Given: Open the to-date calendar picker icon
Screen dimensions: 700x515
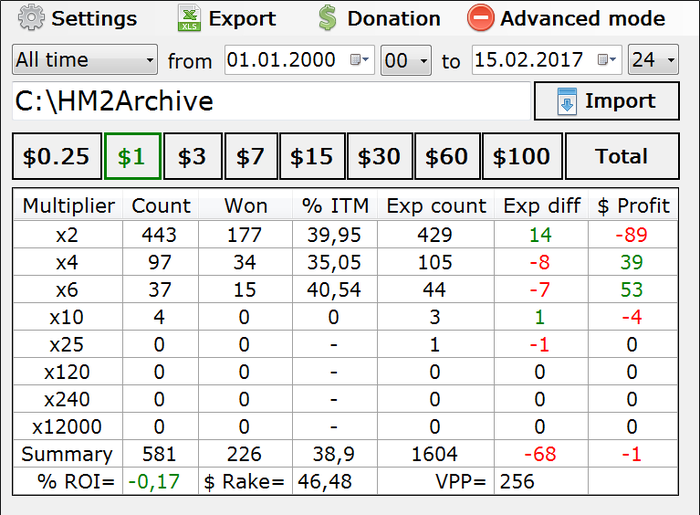Looking at the screenshot, I should 607,59.
